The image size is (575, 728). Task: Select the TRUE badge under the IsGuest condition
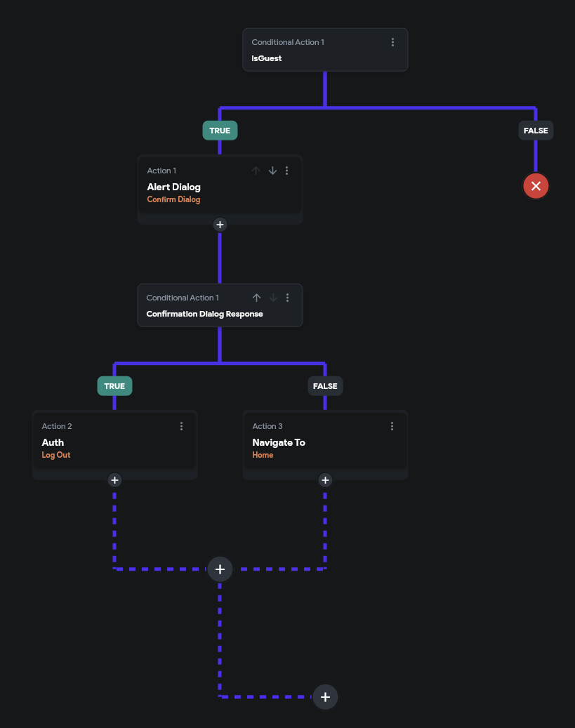pos(220,131)
